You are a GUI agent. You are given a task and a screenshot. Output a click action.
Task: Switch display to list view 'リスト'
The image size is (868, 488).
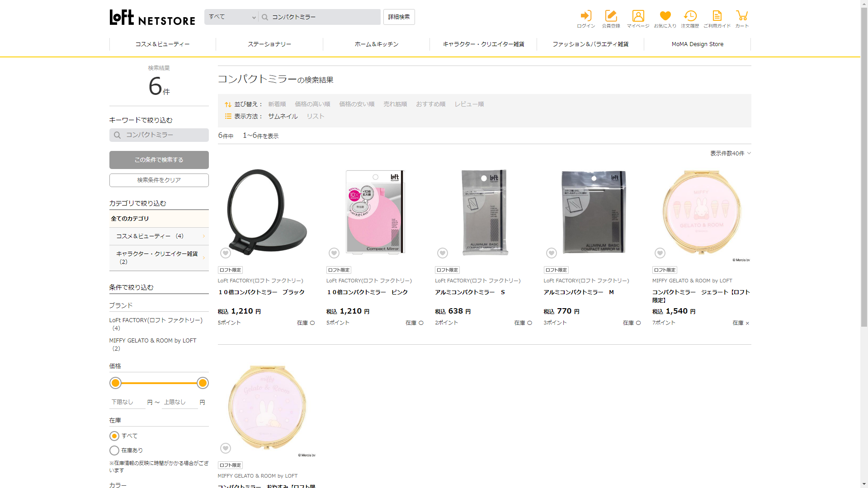315,116
